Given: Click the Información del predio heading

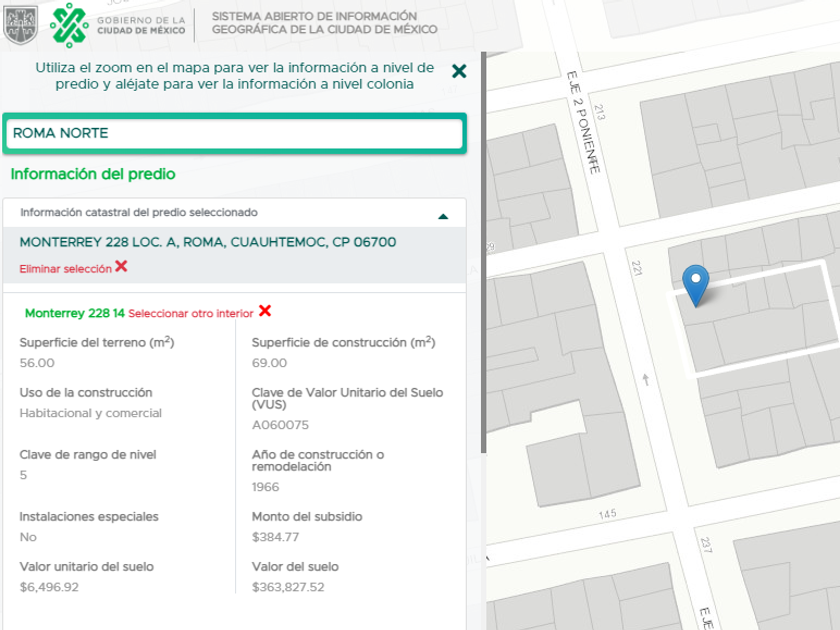Looking at the screenshot, I should [93, 174].
